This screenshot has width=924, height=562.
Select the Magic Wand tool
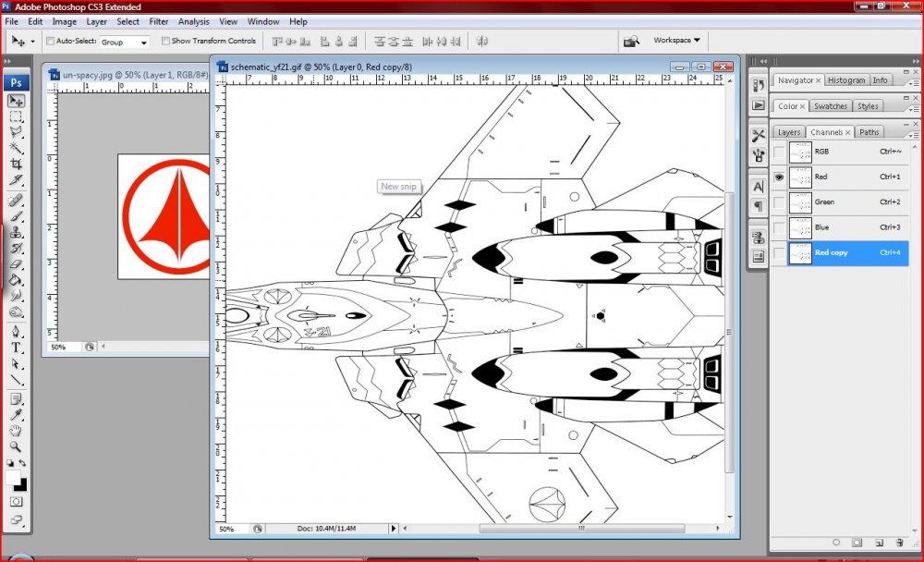click(16, 147)
